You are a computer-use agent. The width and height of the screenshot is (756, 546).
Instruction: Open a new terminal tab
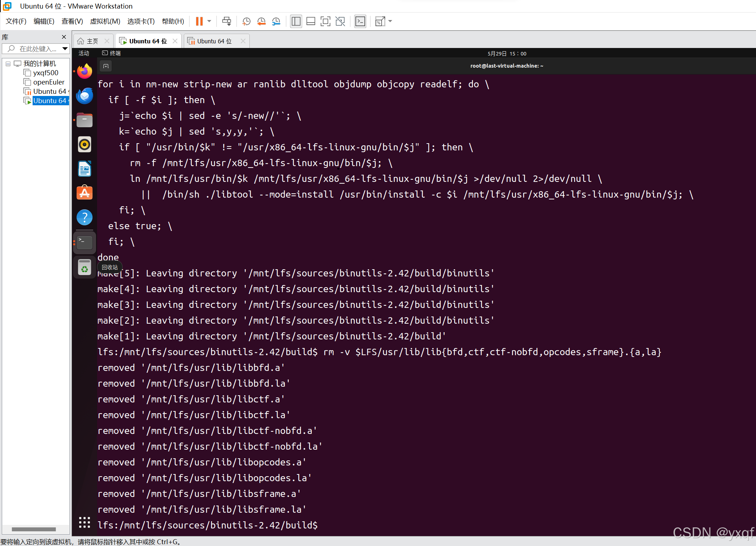[105, 66]
